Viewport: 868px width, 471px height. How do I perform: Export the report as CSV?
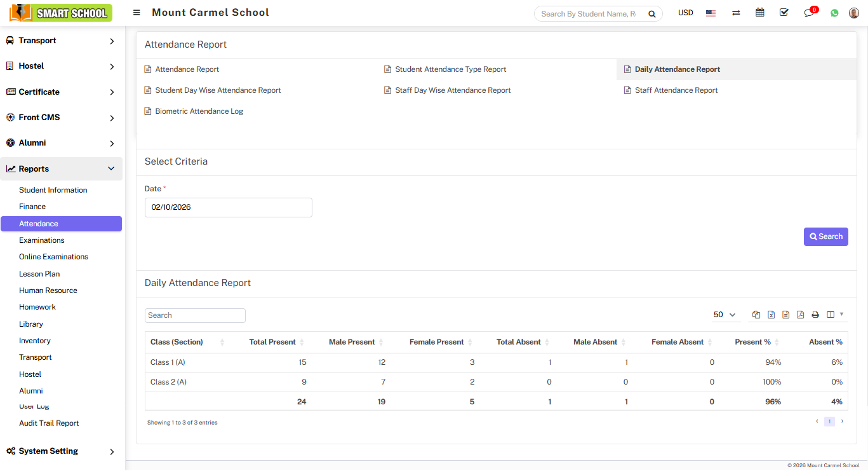tap(785, 315)
